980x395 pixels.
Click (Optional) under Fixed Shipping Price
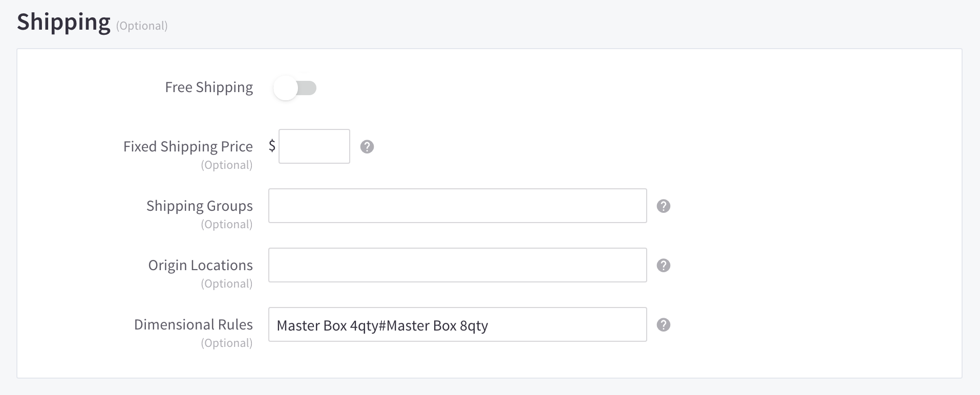(226, 165)
